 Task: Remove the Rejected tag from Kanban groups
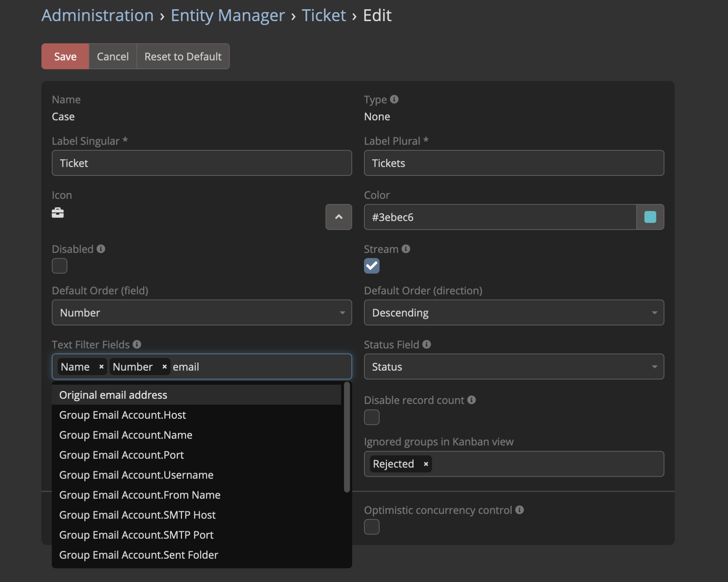click(x=426, y=464)
